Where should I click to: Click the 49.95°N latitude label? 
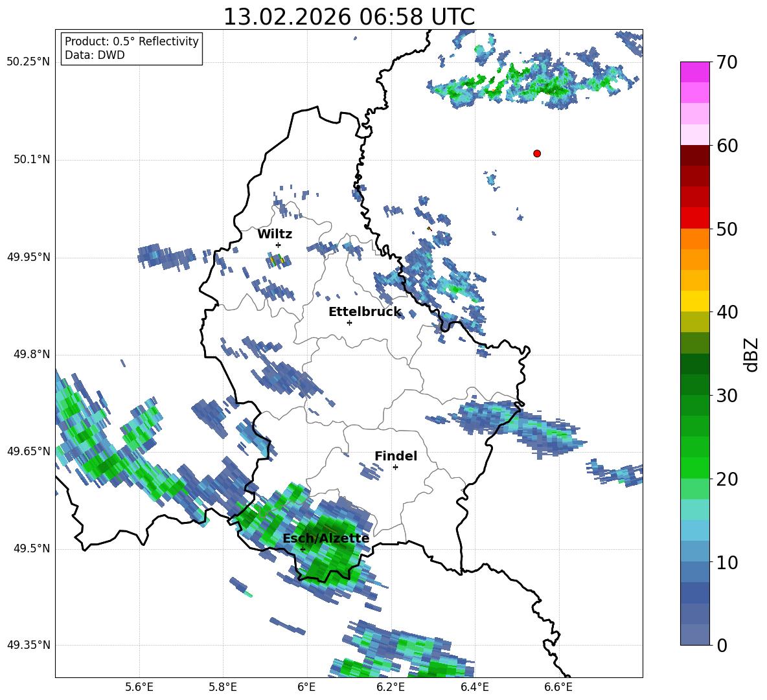[29, 257]
